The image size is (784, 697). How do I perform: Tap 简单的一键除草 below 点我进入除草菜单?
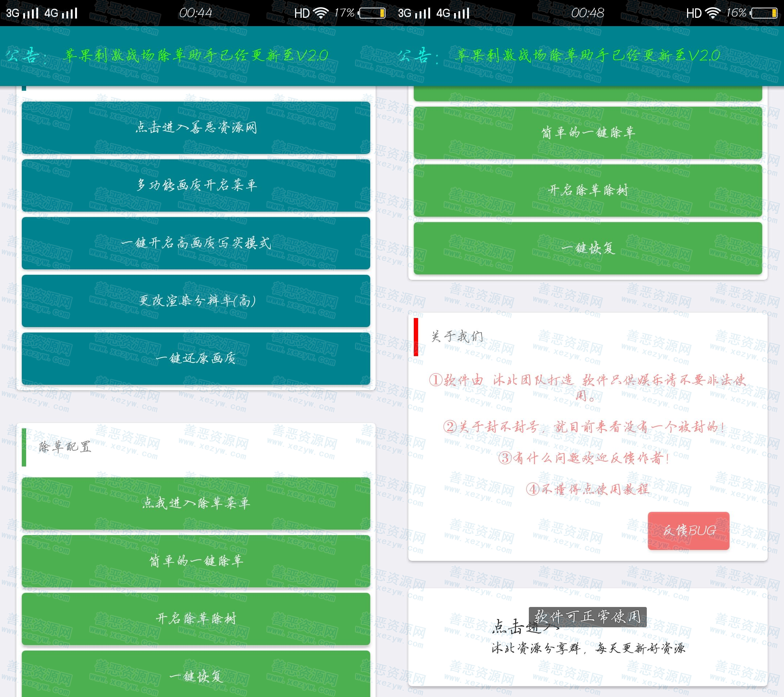coord(196,561)
